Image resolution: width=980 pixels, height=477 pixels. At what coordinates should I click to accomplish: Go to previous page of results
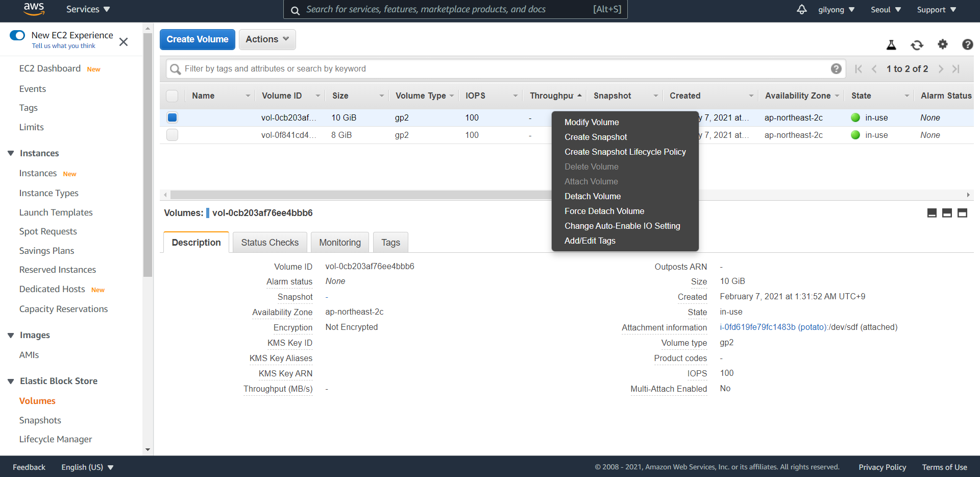point(874,69)
